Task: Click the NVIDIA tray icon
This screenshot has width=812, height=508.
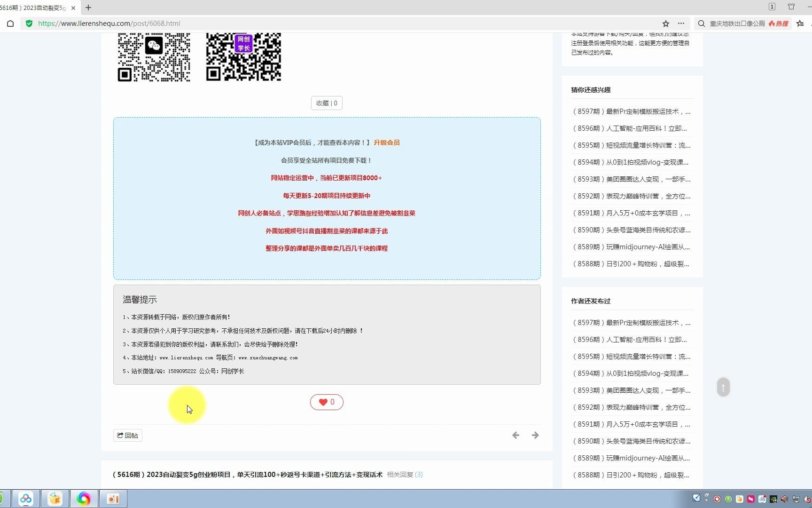Action: click(773, 499)
